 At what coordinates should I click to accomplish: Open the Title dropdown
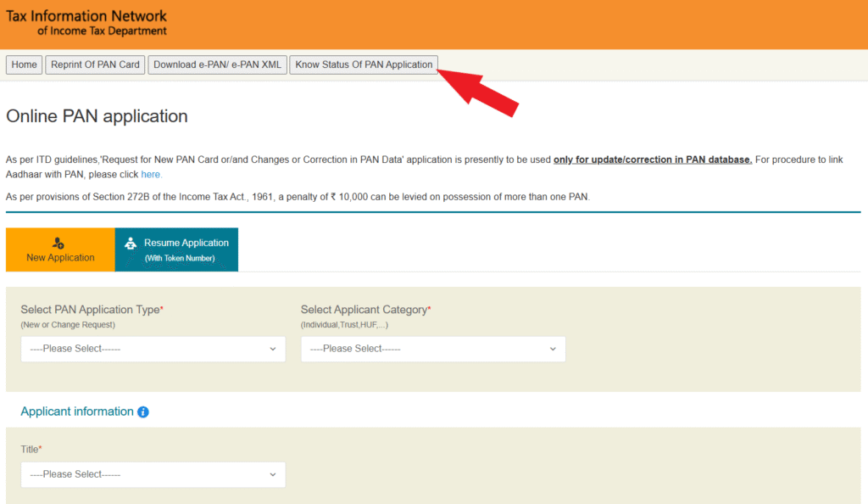pyautogui.click(x=153, y=474)
